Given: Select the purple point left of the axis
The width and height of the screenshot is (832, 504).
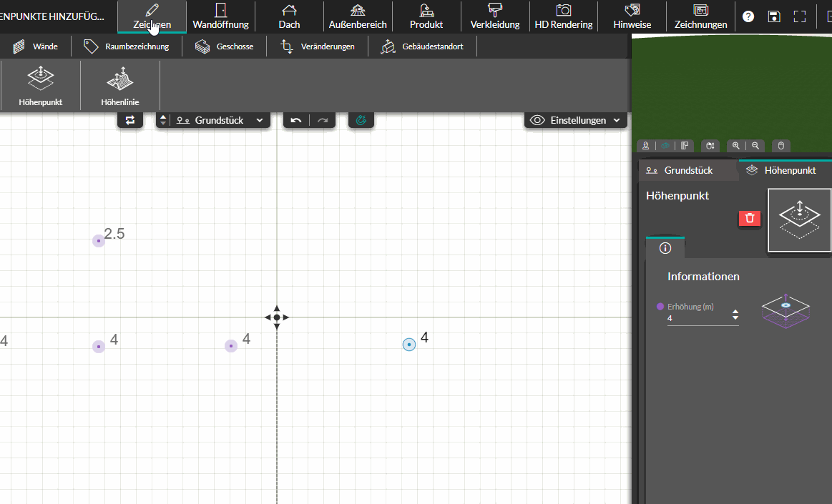Looking at the screenshot, I should pyautogui.click(x=231, y=346).
